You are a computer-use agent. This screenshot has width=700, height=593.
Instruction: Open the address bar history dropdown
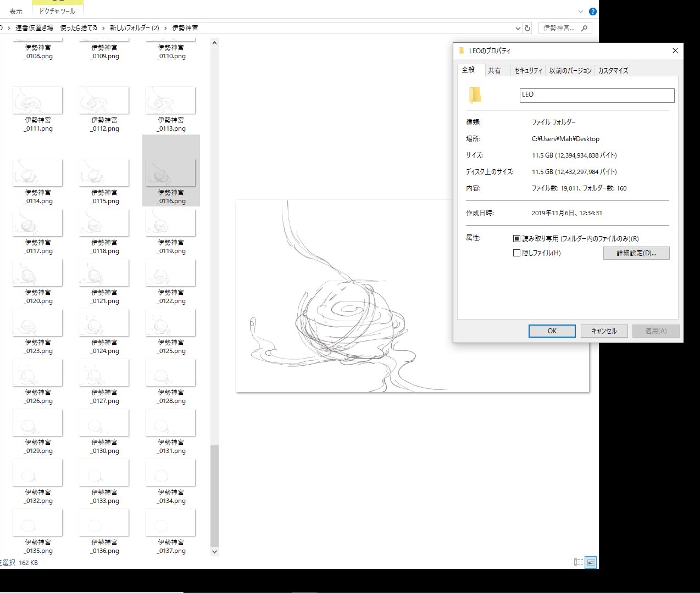(x=518, y=28)
